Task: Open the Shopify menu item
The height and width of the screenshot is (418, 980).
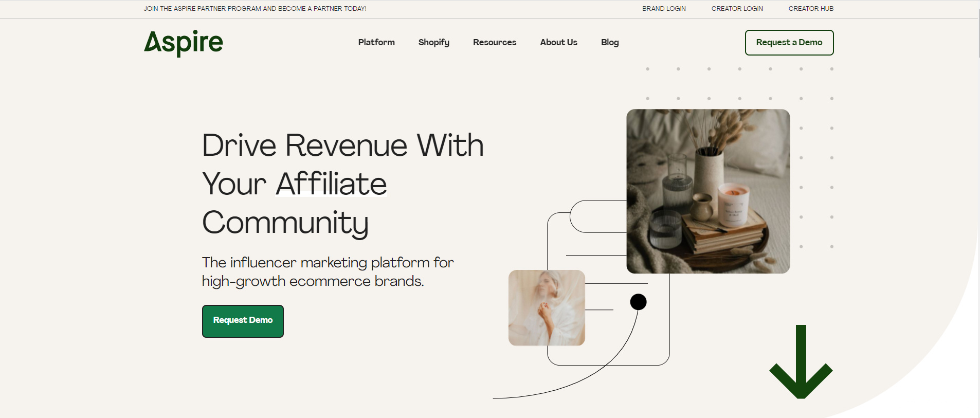Action: (434, 42)
